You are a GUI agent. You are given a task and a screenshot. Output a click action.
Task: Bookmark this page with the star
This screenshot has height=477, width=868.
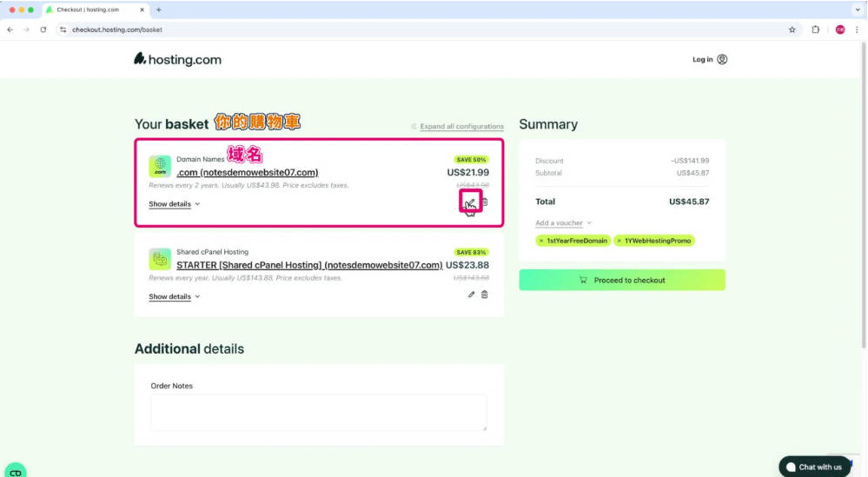pos(792,30)
